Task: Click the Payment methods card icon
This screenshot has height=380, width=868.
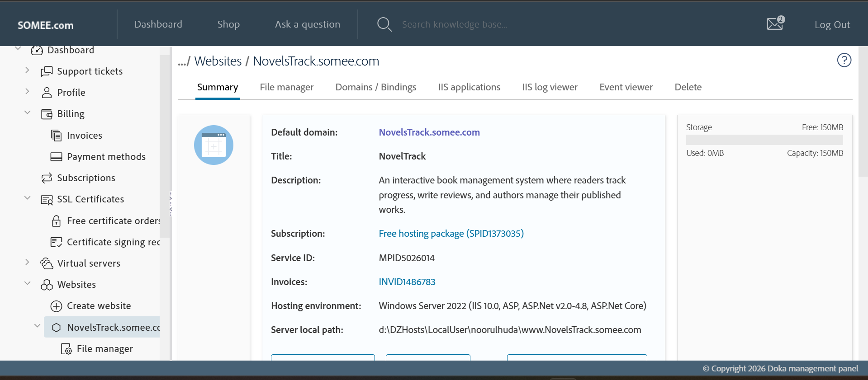Action: point(56,157)
